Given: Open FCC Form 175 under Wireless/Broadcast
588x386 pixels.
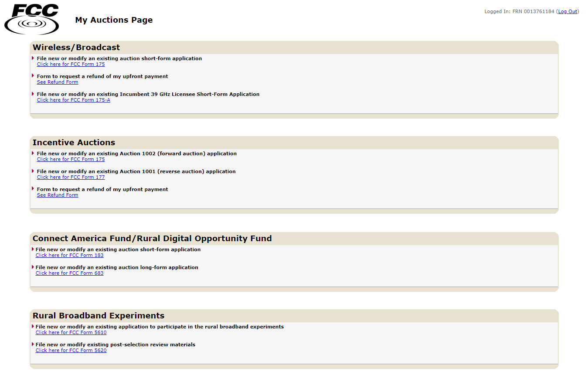Looking at the screenshot, I should point(71,65).
